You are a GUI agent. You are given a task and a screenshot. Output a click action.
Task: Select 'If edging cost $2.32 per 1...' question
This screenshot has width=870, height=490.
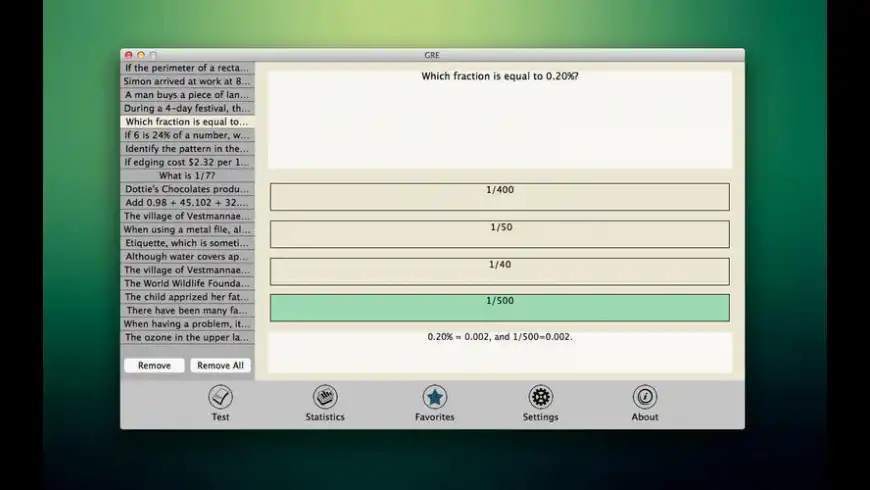tap(188, 162)
